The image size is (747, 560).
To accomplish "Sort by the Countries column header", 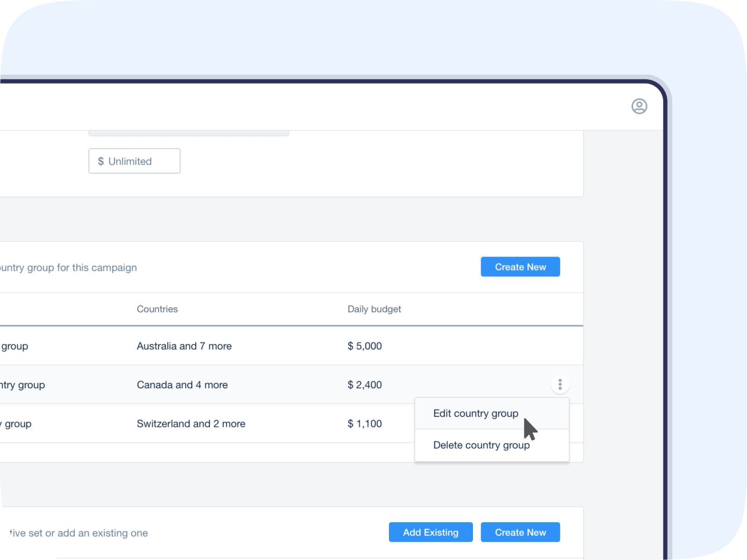I will coord(157,309).
